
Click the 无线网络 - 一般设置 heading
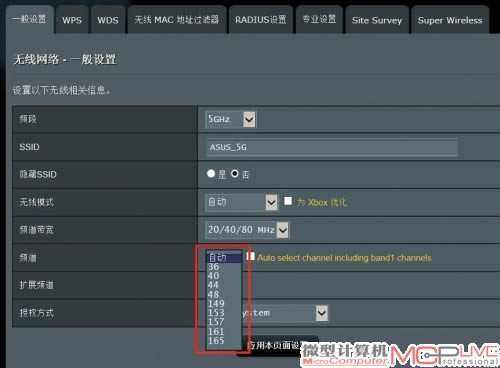pyautogui.click(x=65, y=60)
